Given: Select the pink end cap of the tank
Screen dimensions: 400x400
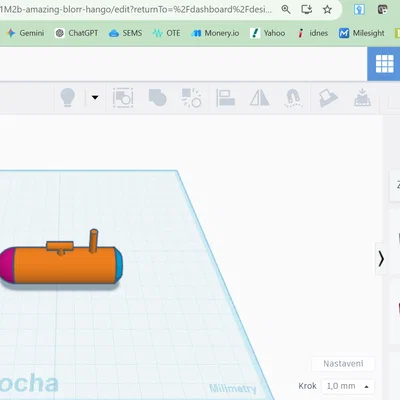Looking at the screenshot, I should 7,266.
